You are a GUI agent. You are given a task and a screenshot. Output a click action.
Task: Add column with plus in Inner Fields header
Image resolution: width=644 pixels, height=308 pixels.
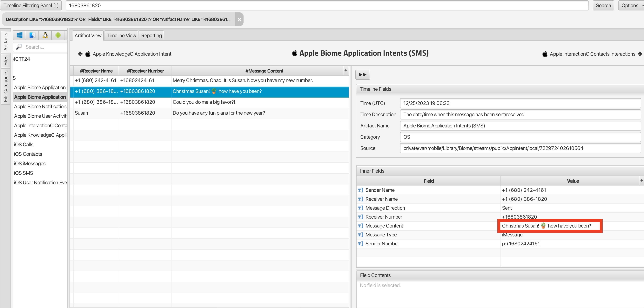tap(641, 180)
